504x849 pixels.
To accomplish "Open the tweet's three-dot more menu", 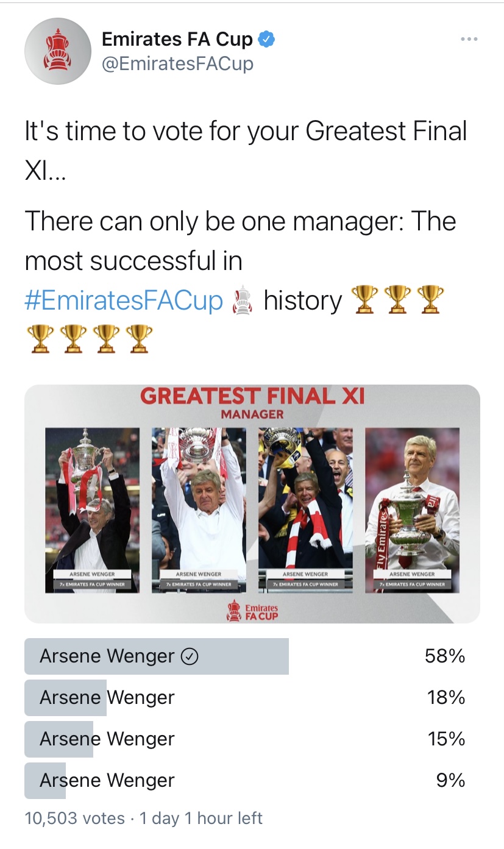I will point(469,40).
